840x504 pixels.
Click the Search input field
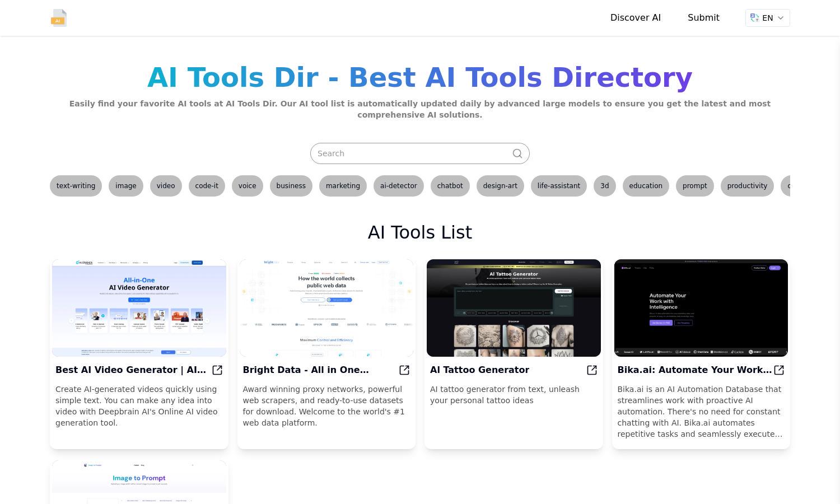(420, 153)
